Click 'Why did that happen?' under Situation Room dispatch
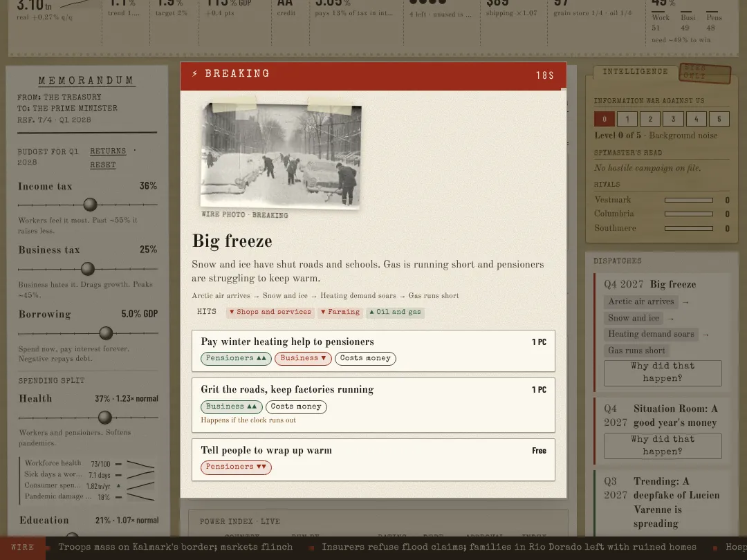Image resolution: width=747 pixels, height=560 pixels. 663,446
